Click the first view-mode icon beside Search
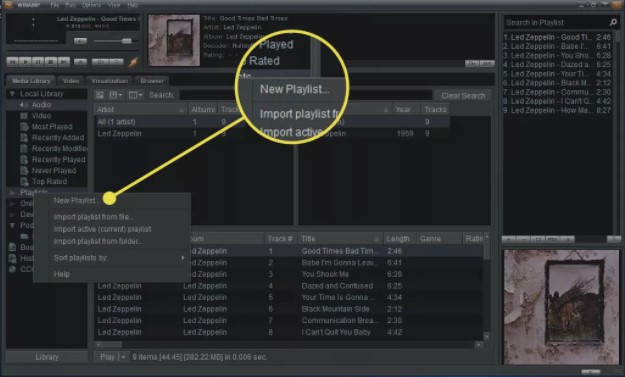Image resolution: width=625 pixels, height=377 pixels. (100, 95)
